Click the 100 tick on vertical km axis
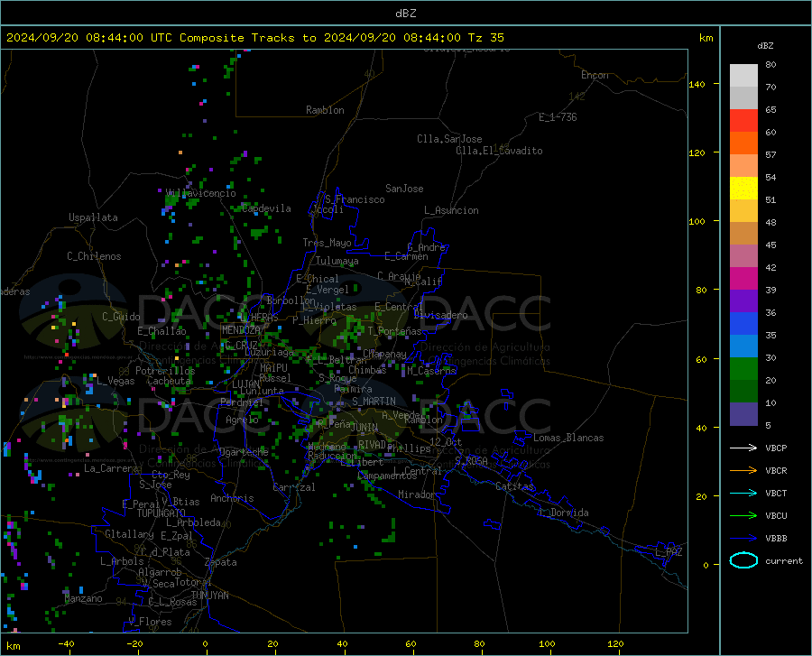The width and height of the screenshot is (812, 656). 697,221
